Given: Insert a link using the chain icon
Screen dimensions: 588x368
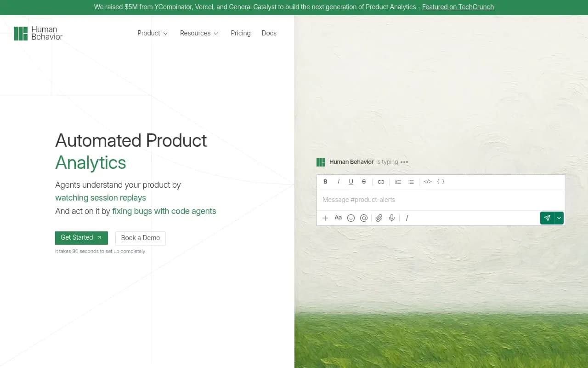Looking at the screenshot, I should point(381,182).
